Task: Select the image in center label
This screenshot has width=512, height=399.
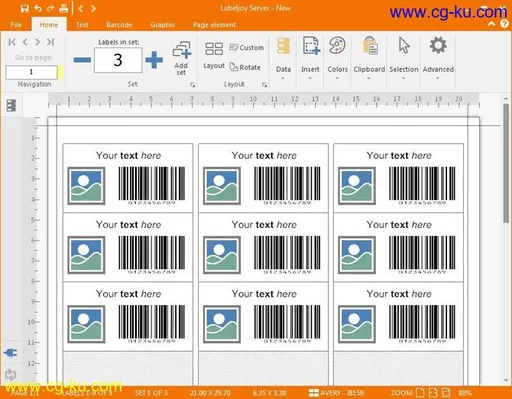Action: 222,255
